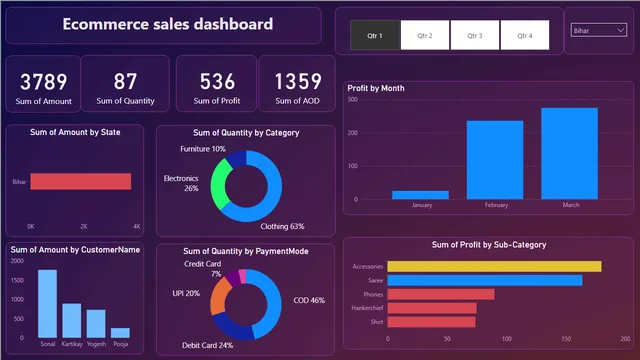Click the Shirt axis label
The height and width of the screenshot is (360, 640).
[377, 322]
